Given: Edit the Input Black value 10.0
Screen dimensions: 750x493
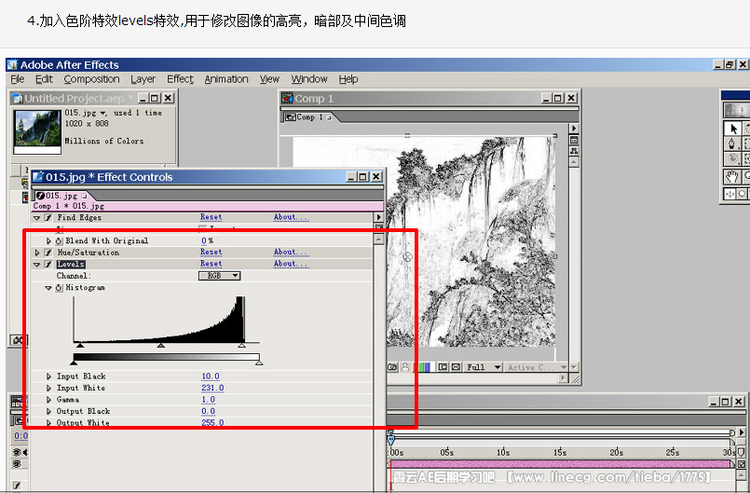Looking at the screenshot, I should coord(210,376).
